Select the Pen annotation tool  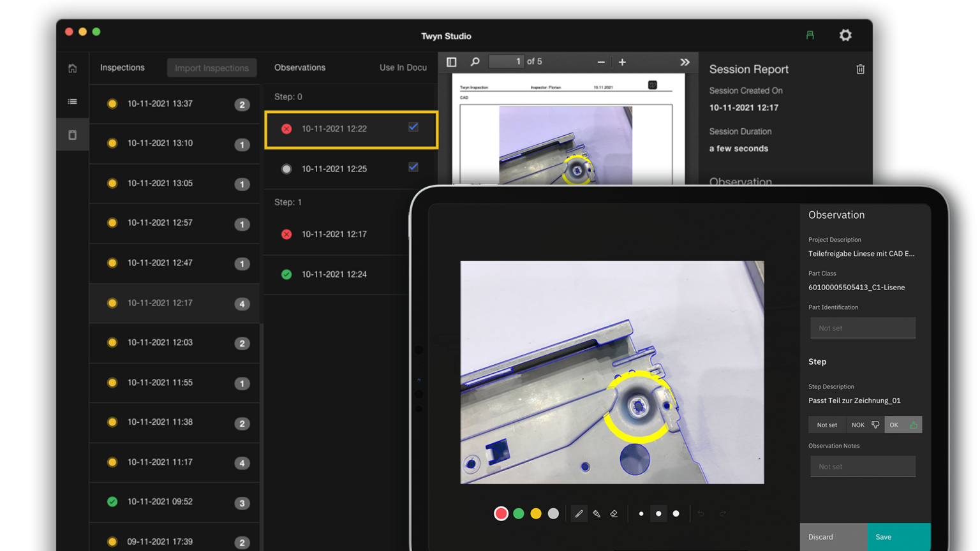(x=579, y=513)
